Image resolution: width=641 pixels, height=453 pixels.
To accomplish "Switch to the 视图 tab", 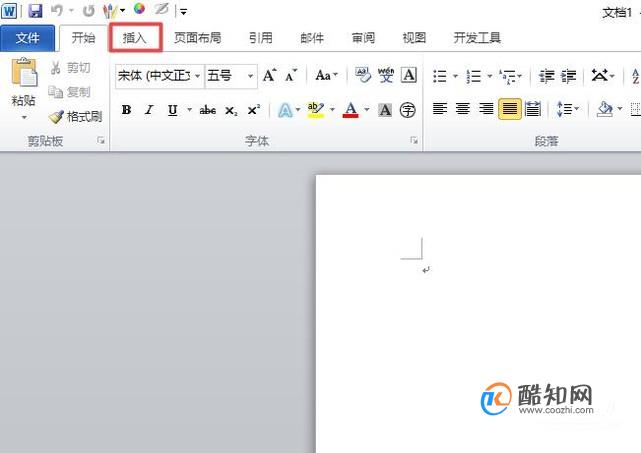I will click(414, 38).
